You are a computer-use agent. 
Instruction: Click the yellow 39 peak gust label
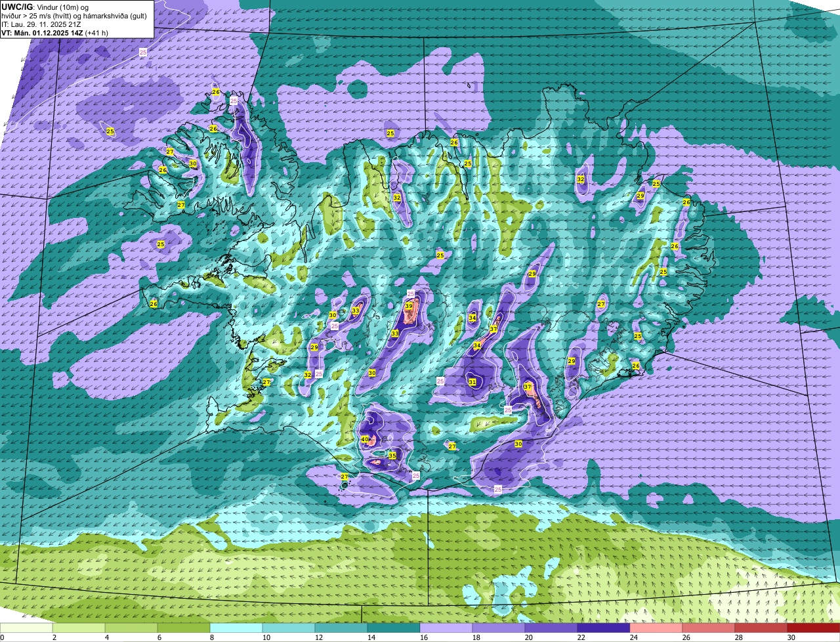click(x=409, y=306)
